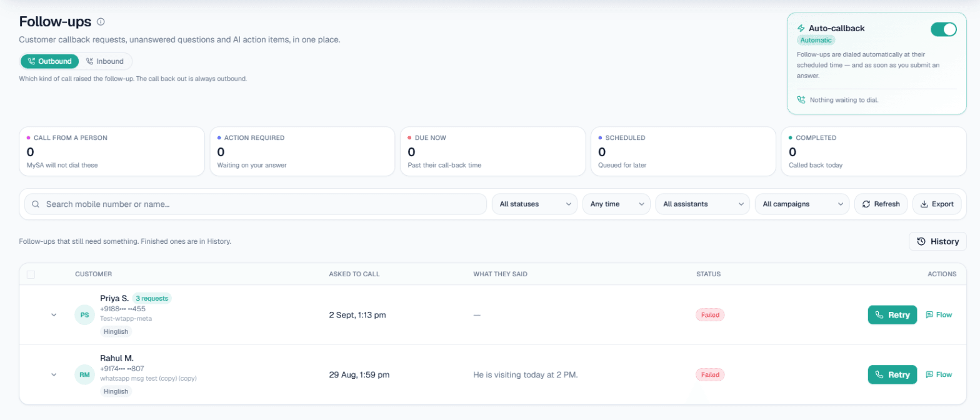This screenshot has height=420, width=980.
Task: Click the WHAT THEY SAID column header
Action: (502, 274)
